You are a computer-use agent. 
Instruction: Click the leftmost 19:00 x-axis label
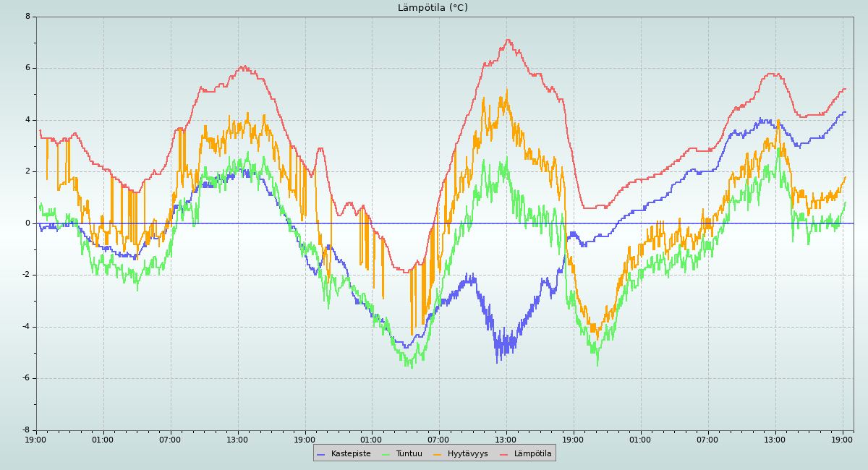36,439
